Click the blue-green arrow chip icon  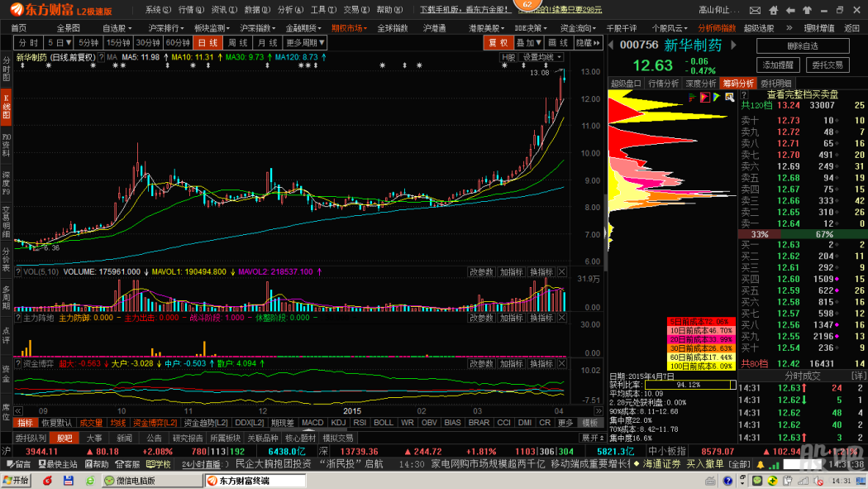717,98
